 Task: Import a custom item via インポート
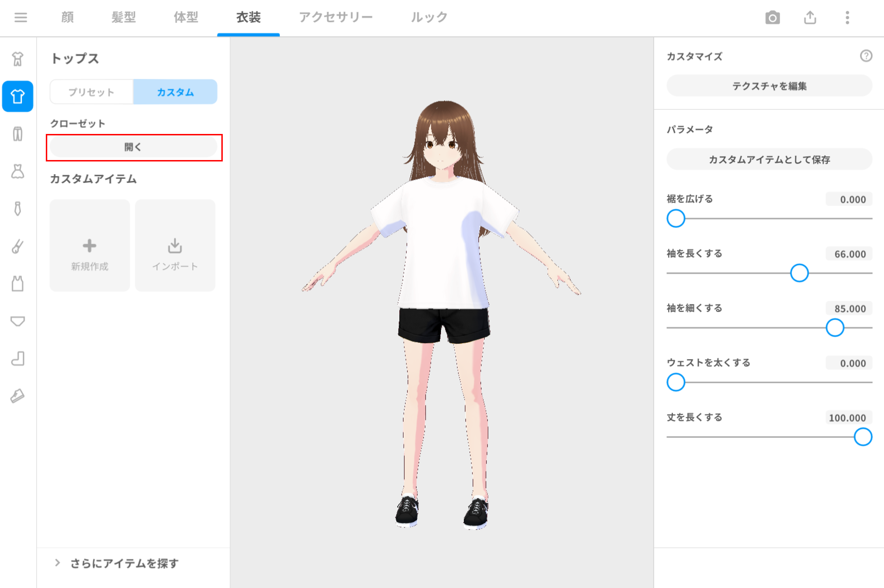(x=175, y=245)
